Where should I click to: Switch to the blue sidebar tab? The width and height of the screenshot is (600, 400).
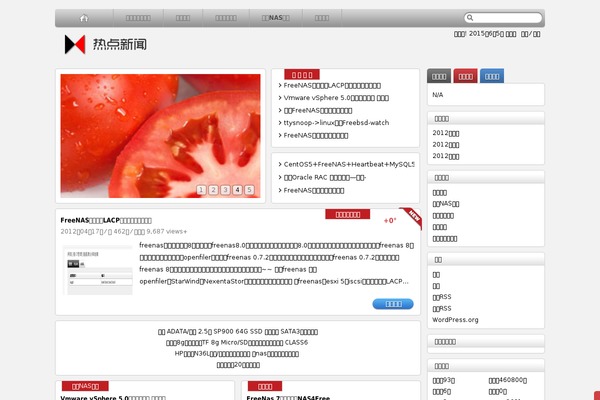pyautogui.click(x=492, y=76)
